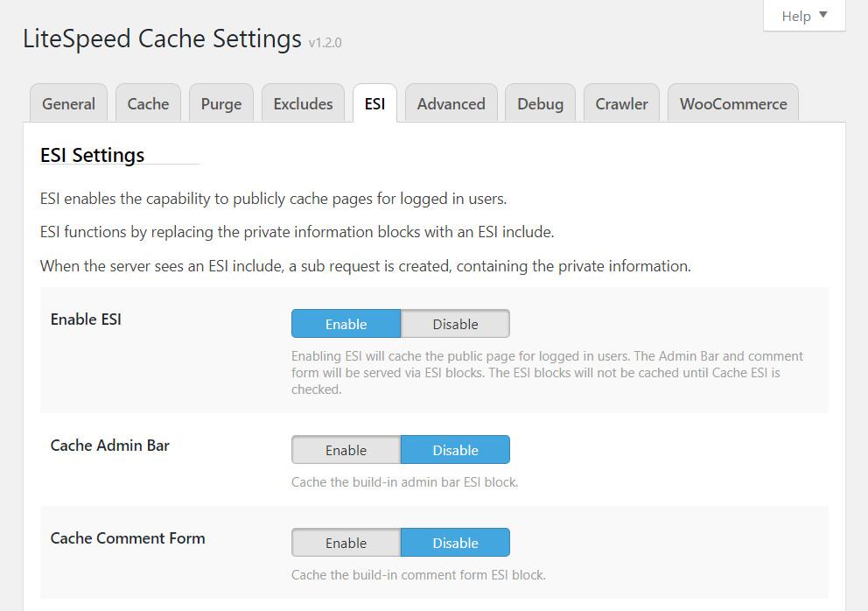Enable the Cache Admin Bar option
Image resolution: width=868 pixels, height=611 pixels.
(x=346, y=449)
